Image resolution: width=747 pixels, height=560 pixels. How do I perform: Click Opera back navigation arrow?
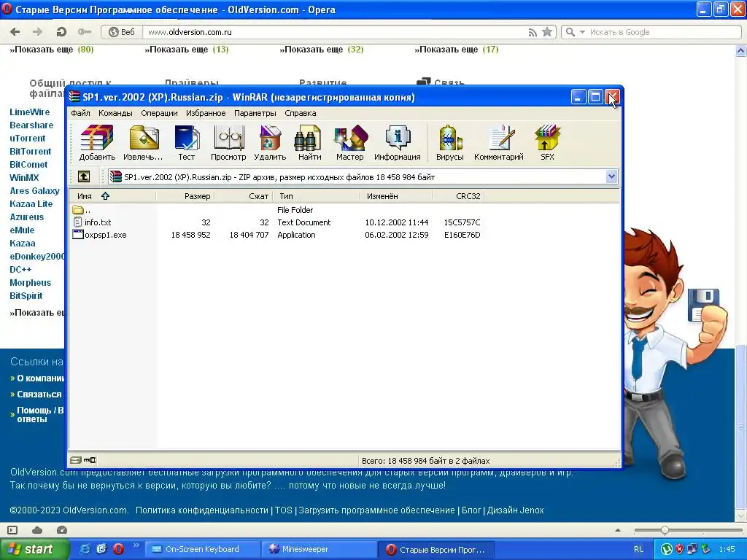click(x=15, y=32)
